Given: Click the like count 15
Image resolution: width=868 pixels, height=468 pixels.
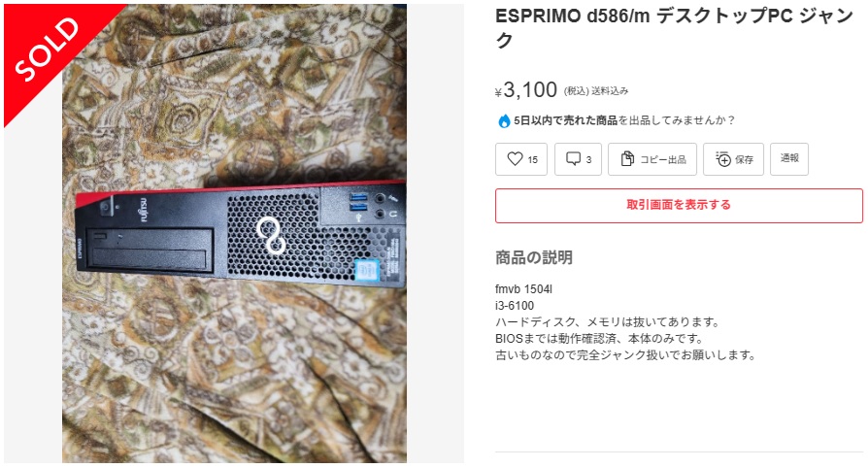Looking at the screenshot, I should pos(532,159).
